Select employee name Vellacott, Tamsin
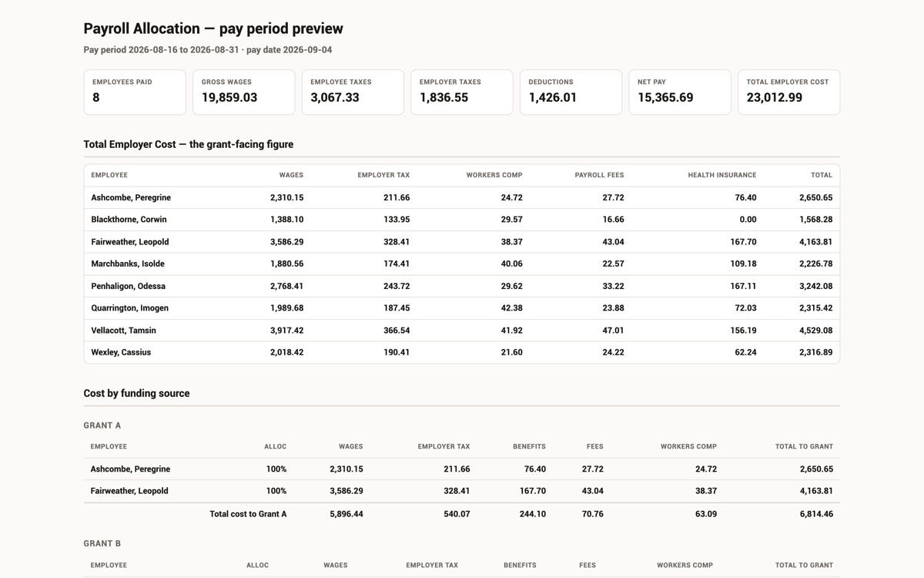 click(x=123, y=330)
